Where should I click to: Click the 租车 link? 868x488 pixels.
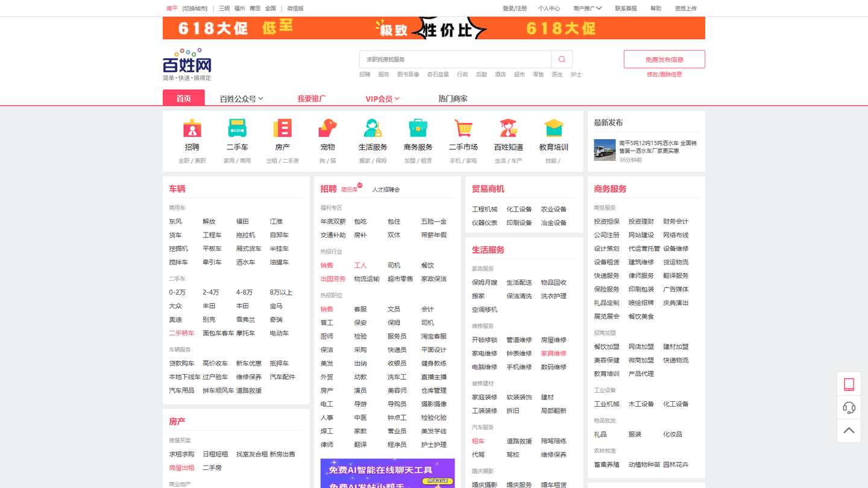pyautogui.click(x=478, y=441)
